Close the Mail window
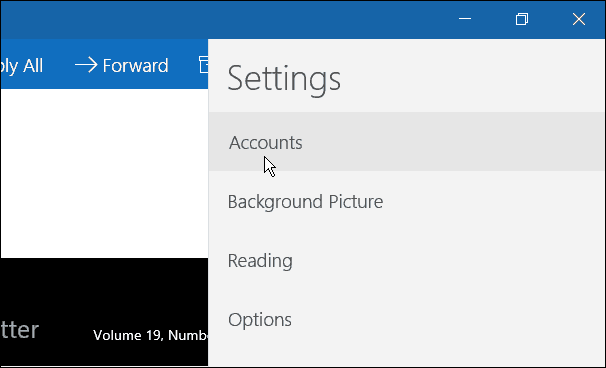This screenshot has height=368, width=606. pyautogui.click(x=579, y=19)
